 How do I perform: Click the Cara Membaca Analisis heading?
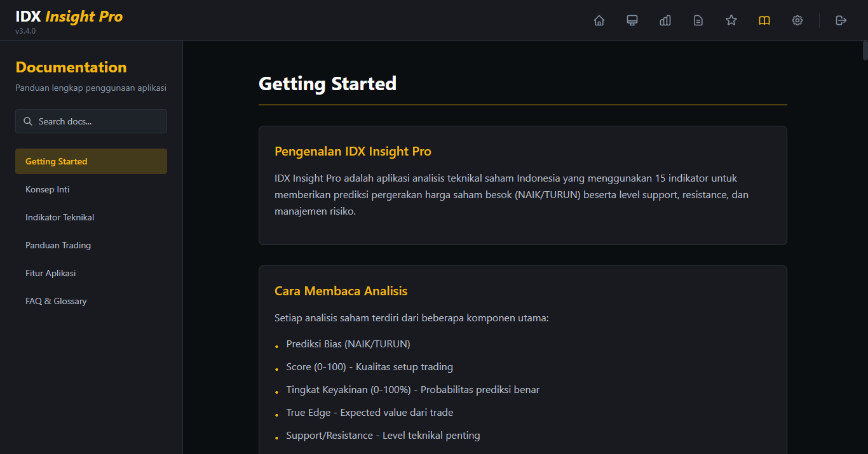(341, 291)
